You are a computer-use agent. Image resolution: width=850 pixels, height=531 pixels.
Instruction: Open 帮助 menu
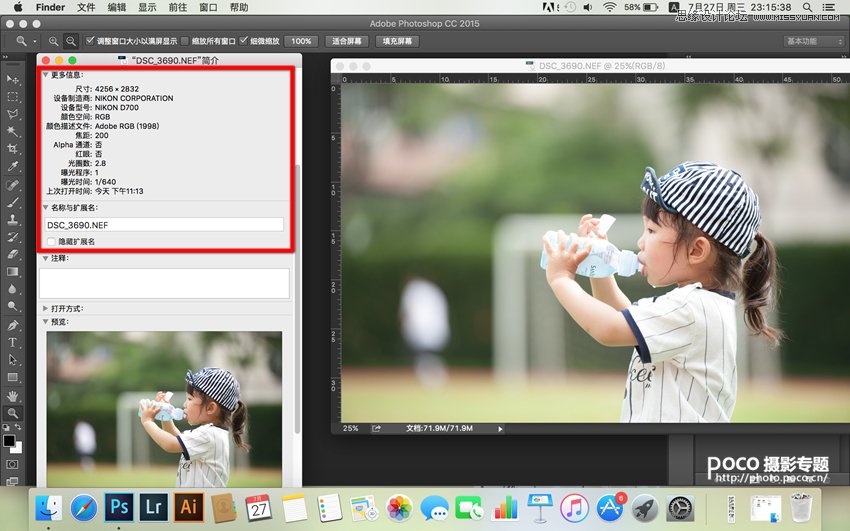(x=239, y=7)
